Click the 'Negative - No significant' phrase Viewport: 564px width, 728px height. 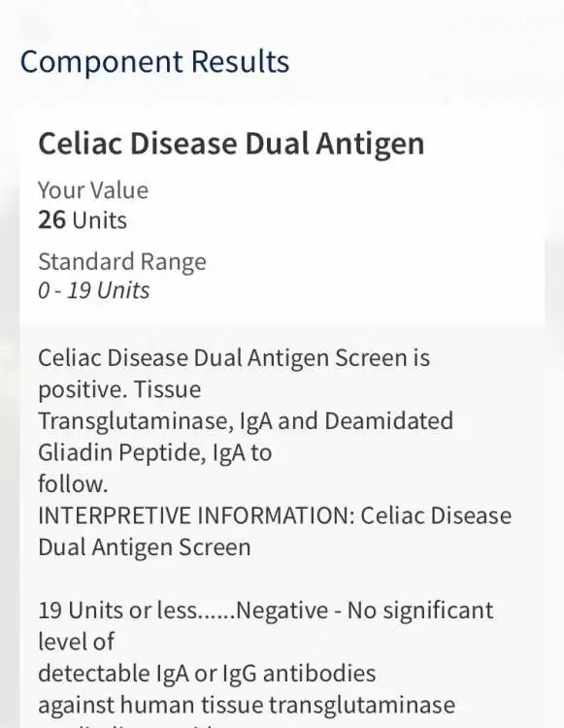[x=365, y=611]
